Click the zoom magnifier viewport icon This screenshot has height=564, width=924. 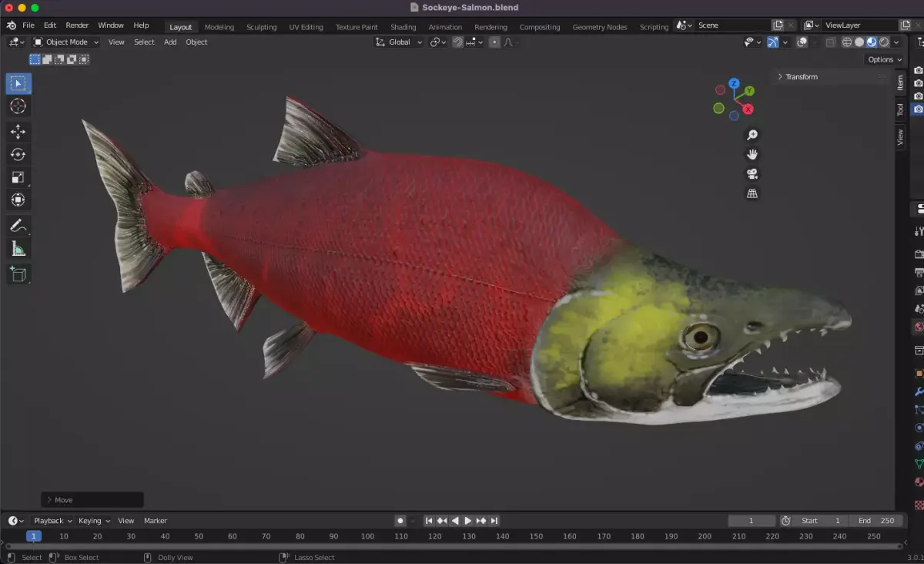(752, 135)
